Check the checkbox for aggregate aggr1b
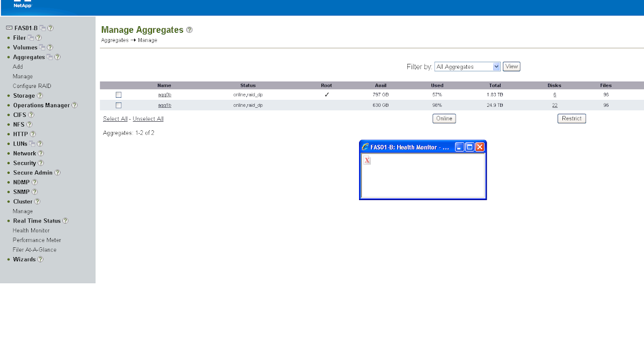This screenshot has width=644, height=338. [119, 105]
